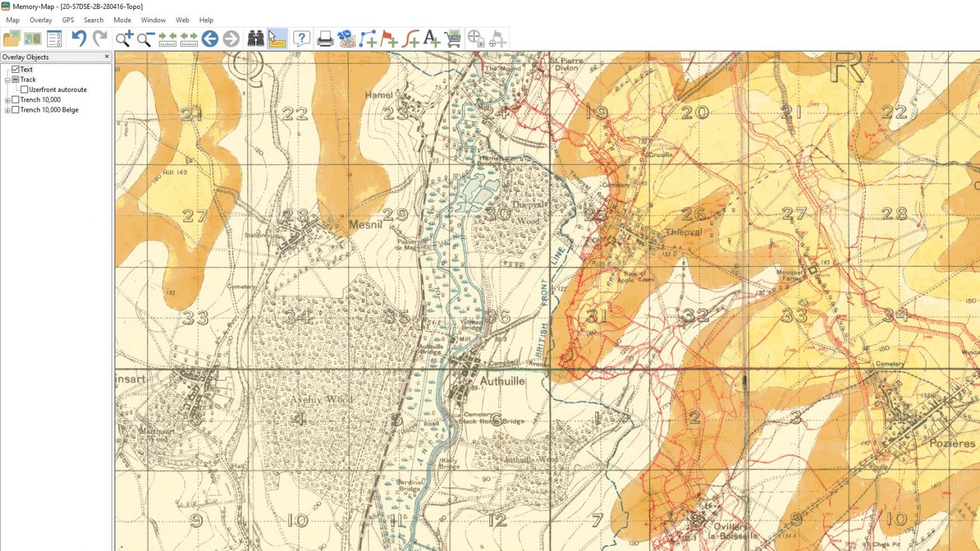
Task: Close the Overlay Objects panel
Action: (107, 57)
